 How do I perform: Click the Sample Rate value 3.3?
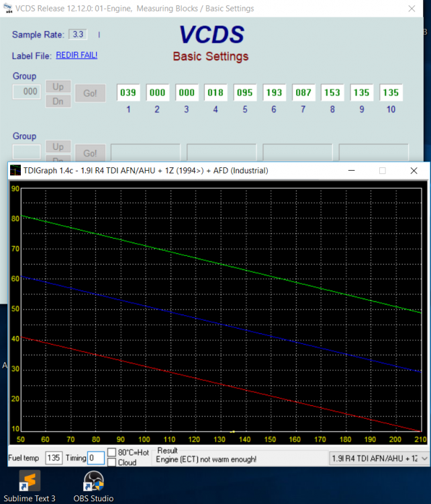pyautogui.click(x=78, y=34)
